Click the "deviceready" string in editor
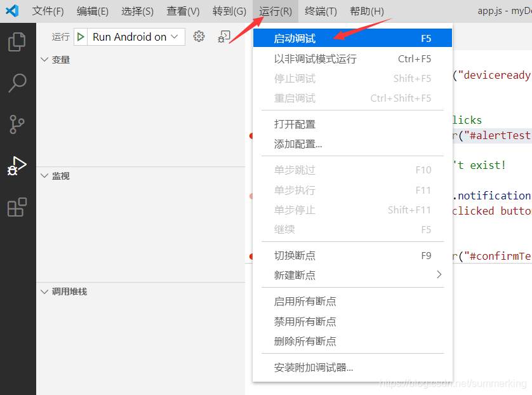The width and height of the screenshot is (532, 395). 495,75
